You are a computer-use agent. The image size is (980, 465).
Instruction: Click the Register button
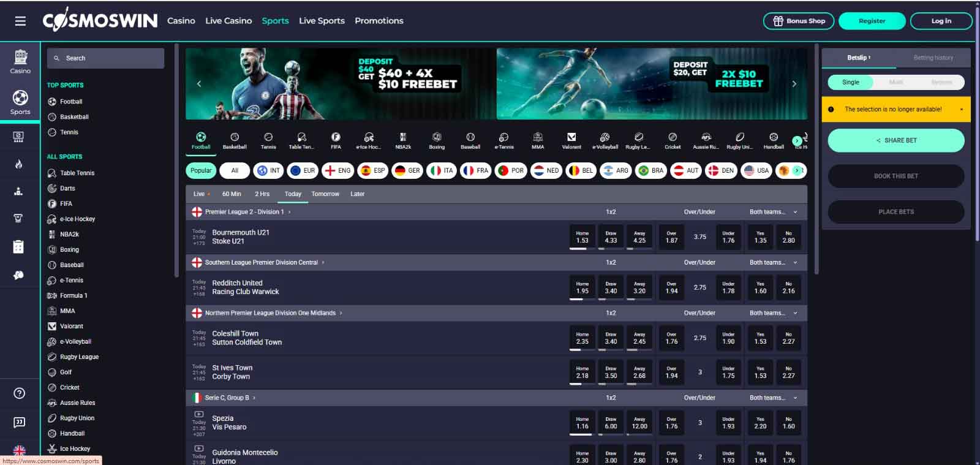coord(872,21)
